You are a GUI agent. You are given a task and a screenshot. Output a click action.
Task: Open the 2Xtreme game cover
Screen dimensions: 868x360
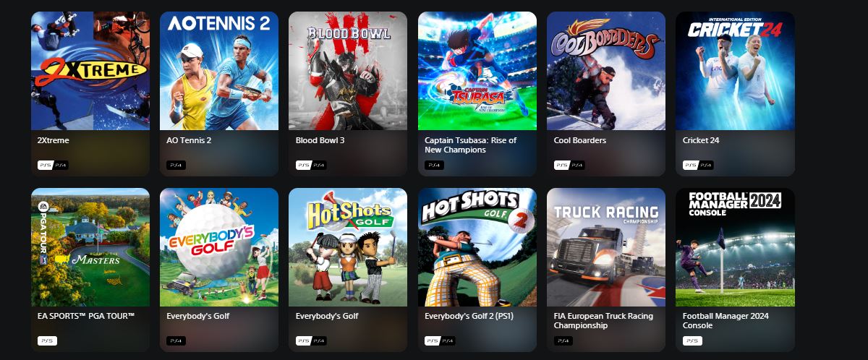[90, 71]
